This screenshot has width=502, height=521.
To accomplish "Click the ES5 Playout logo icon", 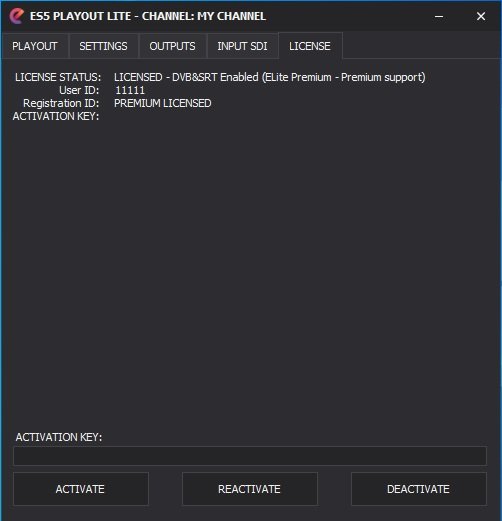I will pyautogui.click(x=17, y=16).
